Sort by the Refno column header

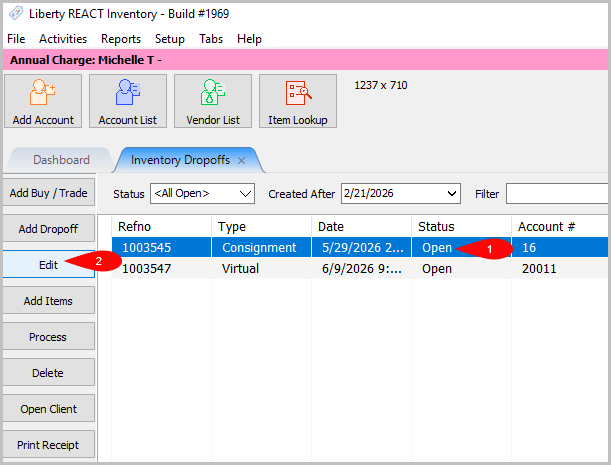coord(161,226)
